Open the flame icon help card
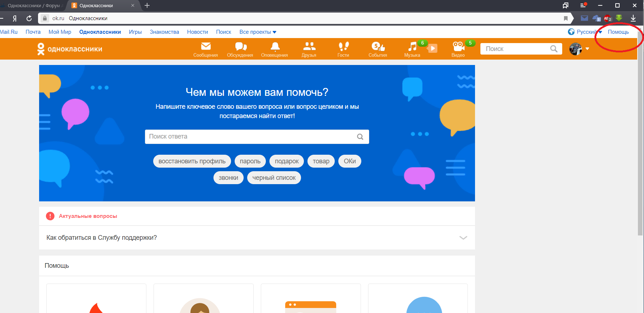Viewport: 644px width, 313px height. (x=96, y=298)
